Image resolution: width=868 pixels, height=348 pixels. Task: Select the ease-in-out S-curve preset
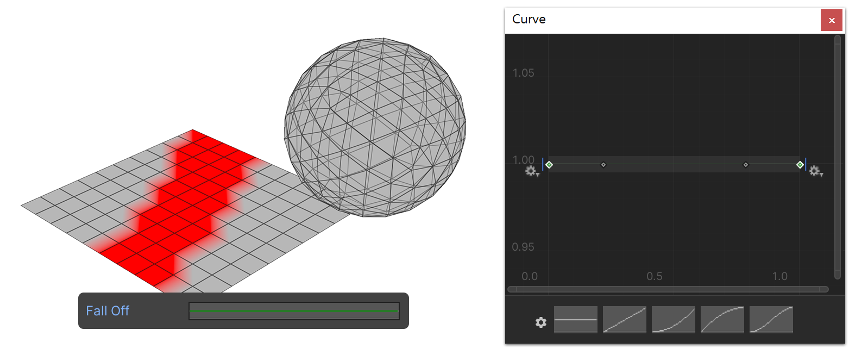coord(771,320)
